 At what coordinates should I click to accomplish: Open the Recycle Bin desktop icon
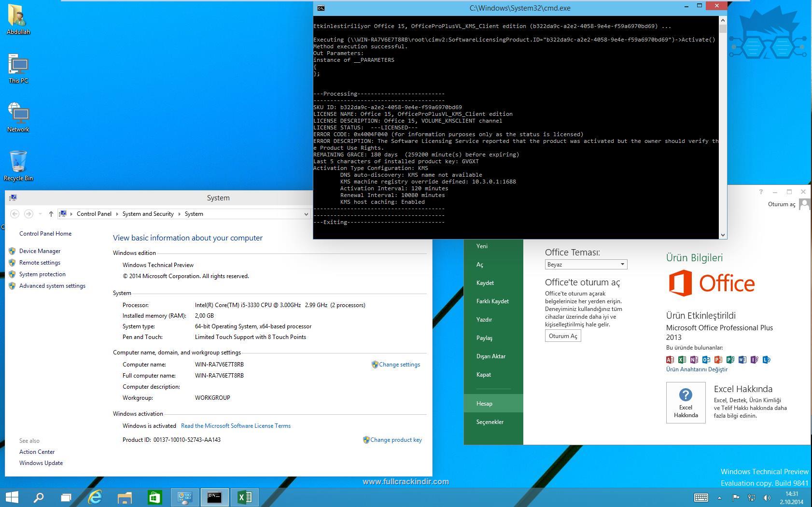[x=18, y=166]
